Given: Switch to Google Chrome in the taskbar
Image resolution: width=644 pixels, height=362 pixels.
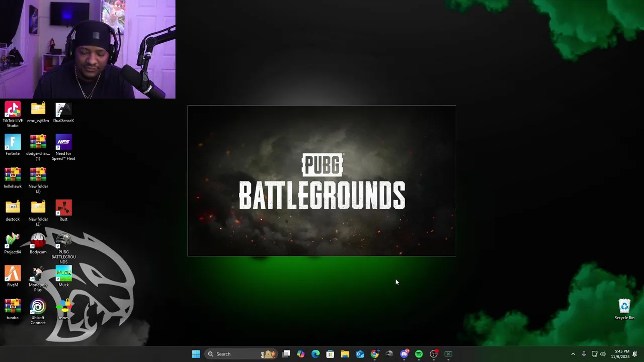Looking at the screenshot, I should [374, 354].
